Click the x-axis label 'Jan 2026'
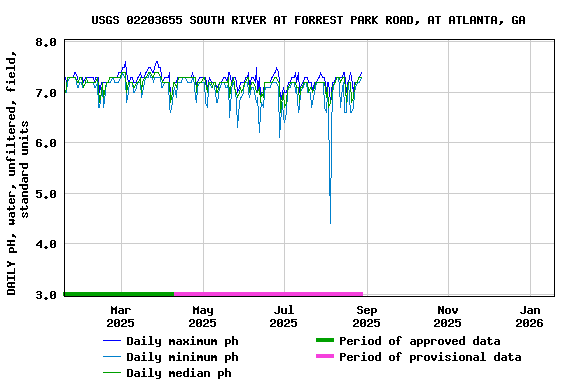 pyautogui.click(x=529, y=317)
